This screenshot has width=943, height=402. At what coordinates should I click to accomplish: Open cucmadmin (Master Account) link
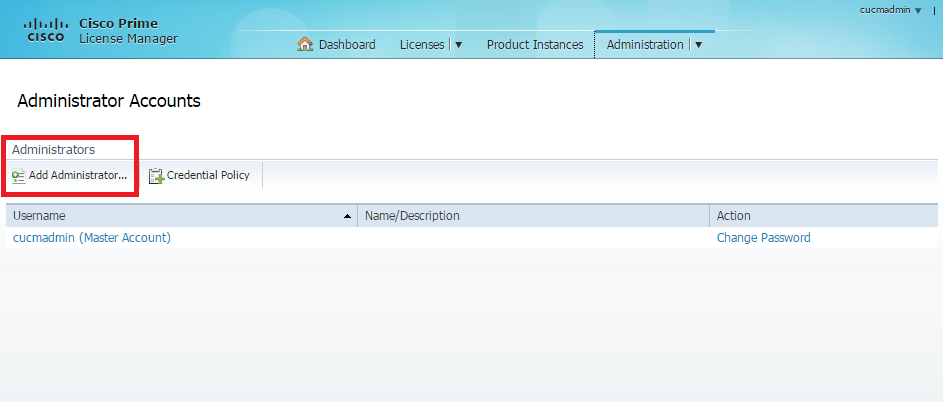tap(92, 238)
